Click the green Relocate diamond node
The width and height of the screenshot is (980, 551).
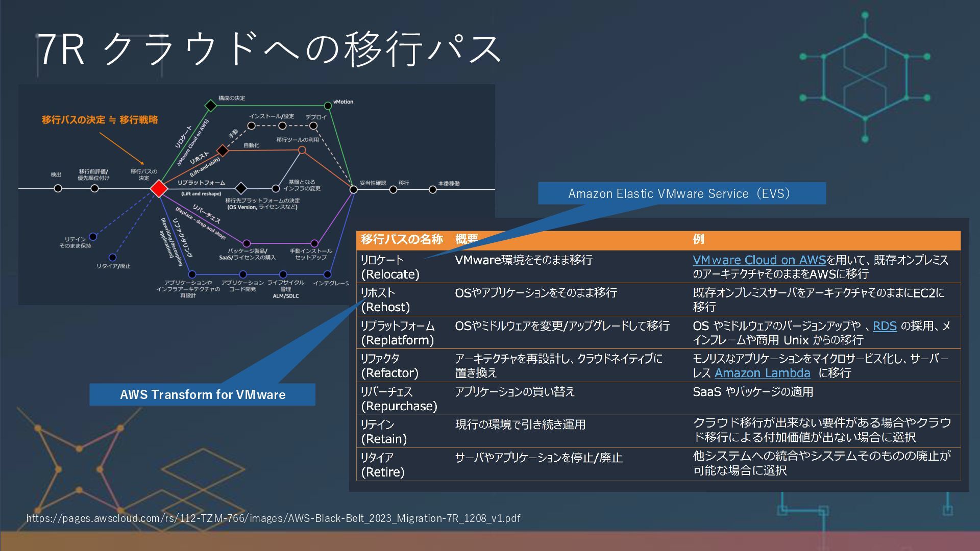coord(210,106)
